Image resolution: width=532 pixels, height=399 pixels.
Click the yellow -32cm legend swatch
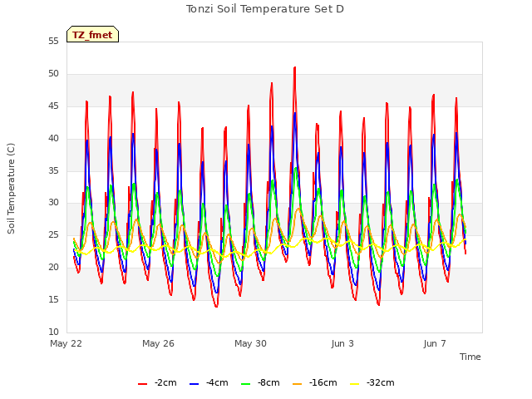[355, 384]
